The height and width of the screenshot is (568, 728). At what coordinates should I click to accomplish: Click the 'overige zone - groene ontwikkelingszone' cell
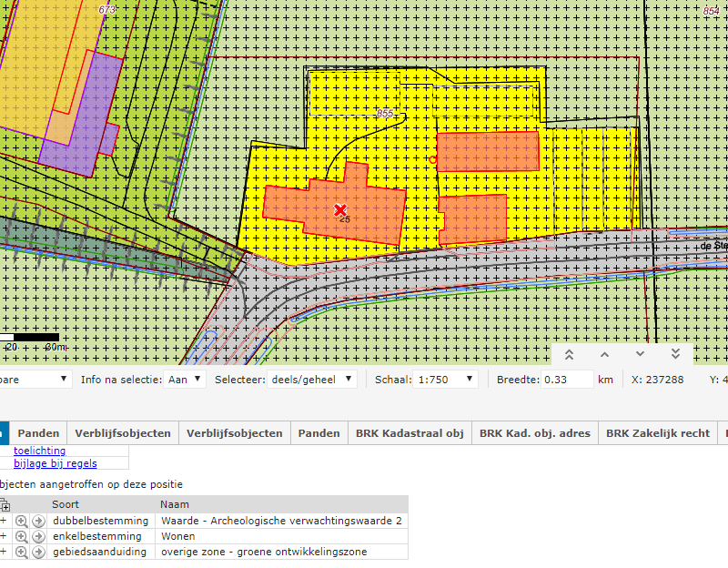(281, 552)
